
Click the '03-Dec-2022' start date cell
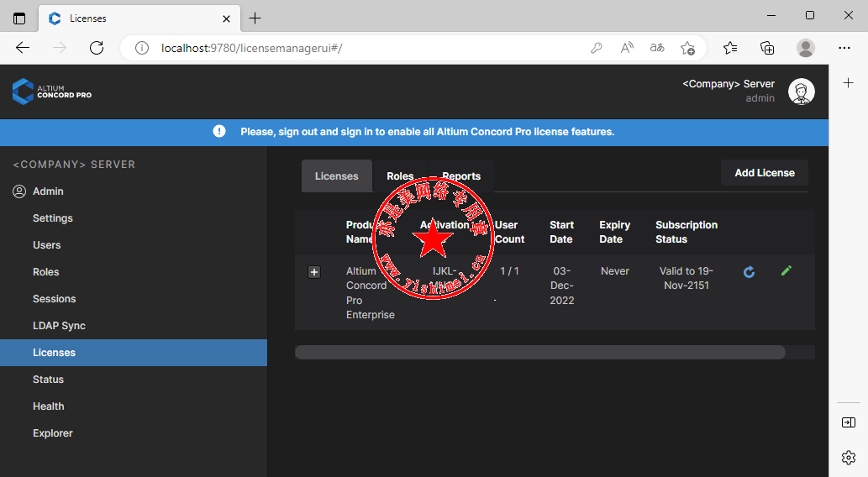point(562,286)
